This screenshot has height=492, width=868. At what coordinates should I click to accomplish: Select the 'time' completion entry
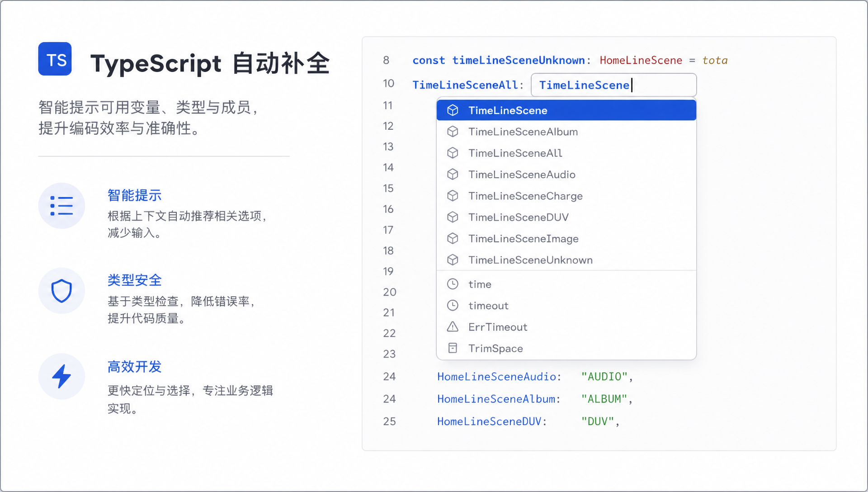point(566,284)
